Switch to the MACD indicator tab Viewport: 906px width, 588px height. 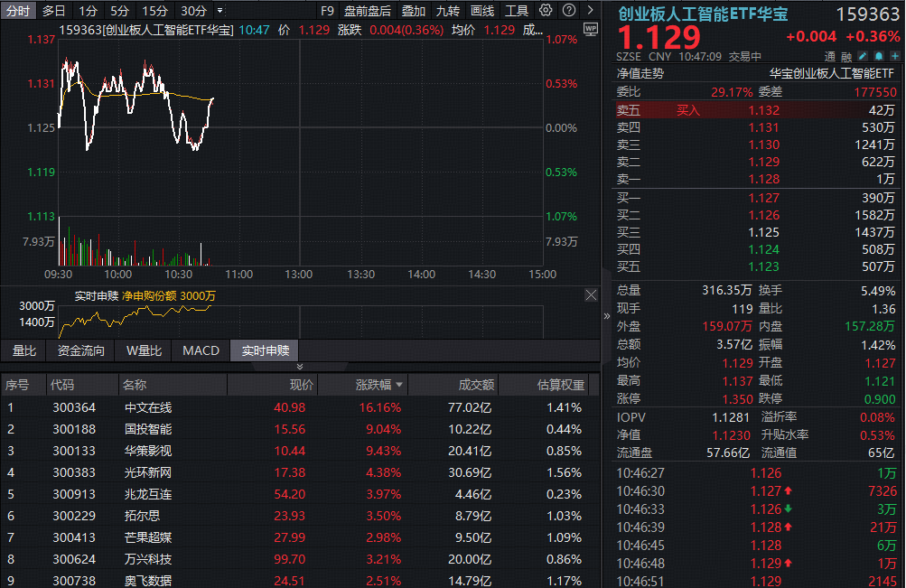pyautogui.click(x=201, y=350)
